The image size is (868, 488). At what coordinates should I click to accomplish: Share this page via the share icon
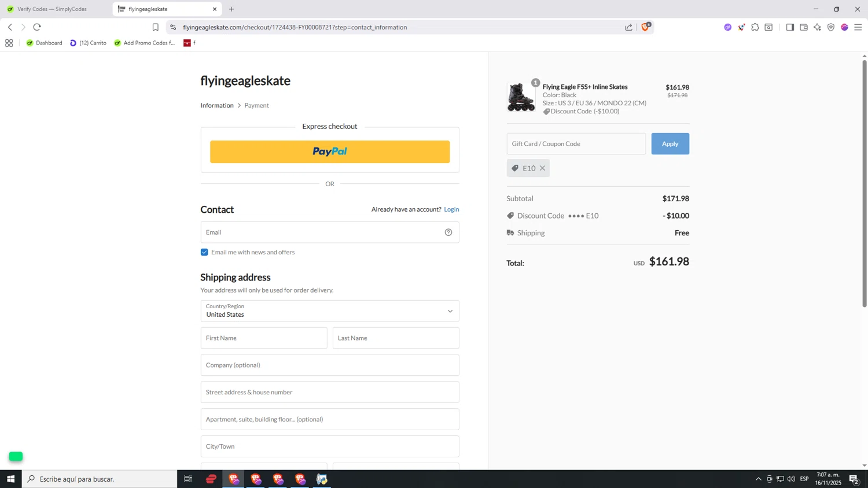(628, 27)
